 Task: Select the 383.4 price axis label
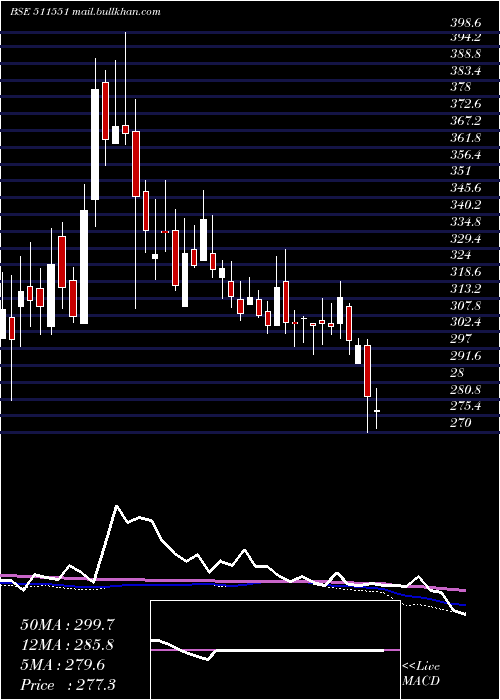466,71
